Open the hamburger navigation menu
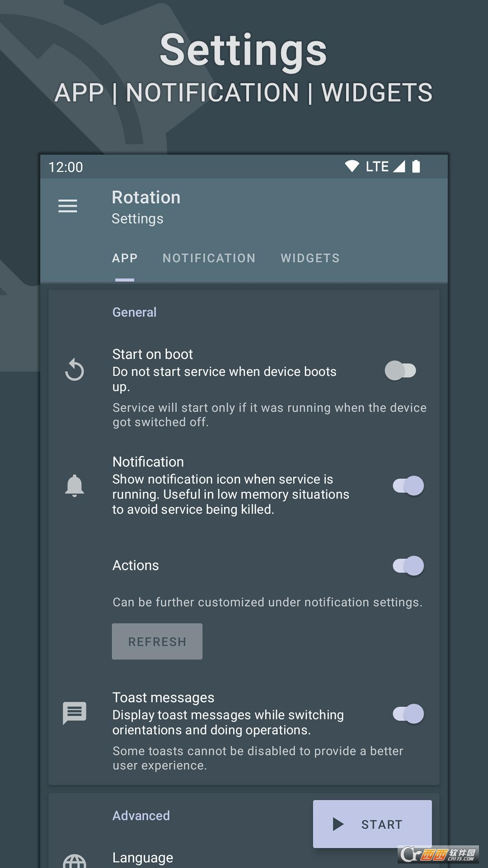This screenshot has width=488, height=868. pos(68,206)
